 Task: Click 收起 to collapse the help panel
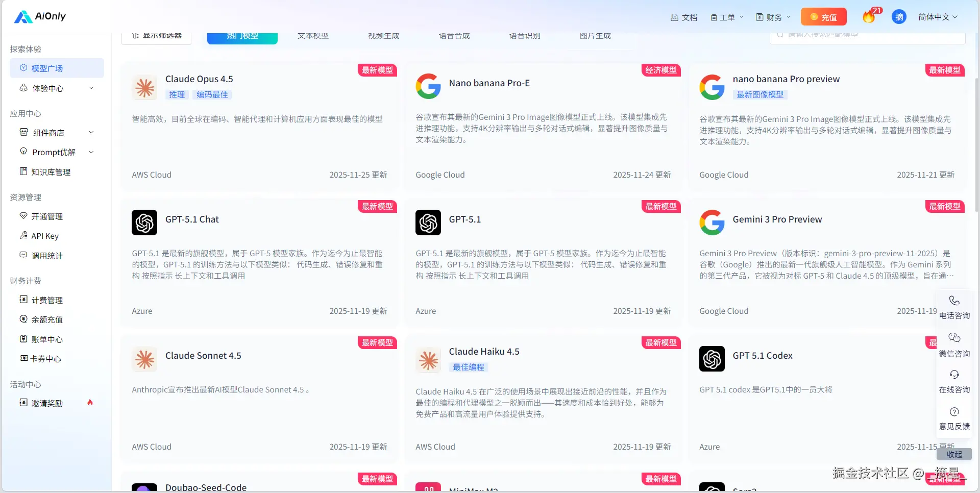tap(954, 454)
